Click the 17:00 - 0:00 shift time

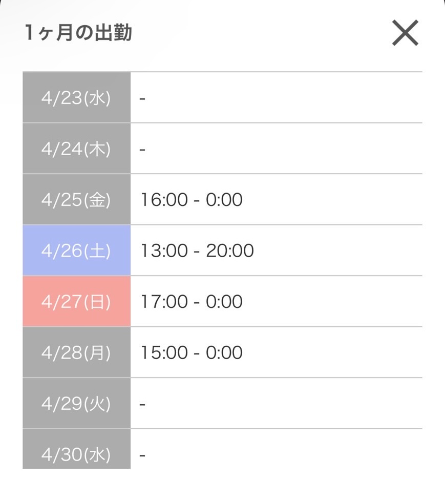click(x=192, y=302)
